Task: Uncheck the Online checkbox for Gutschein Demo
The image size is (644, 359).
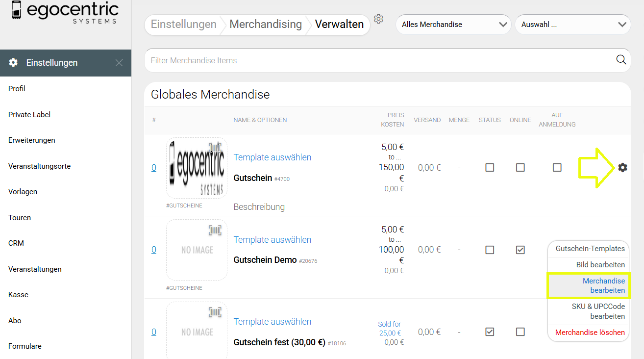Action: (520, 250)
